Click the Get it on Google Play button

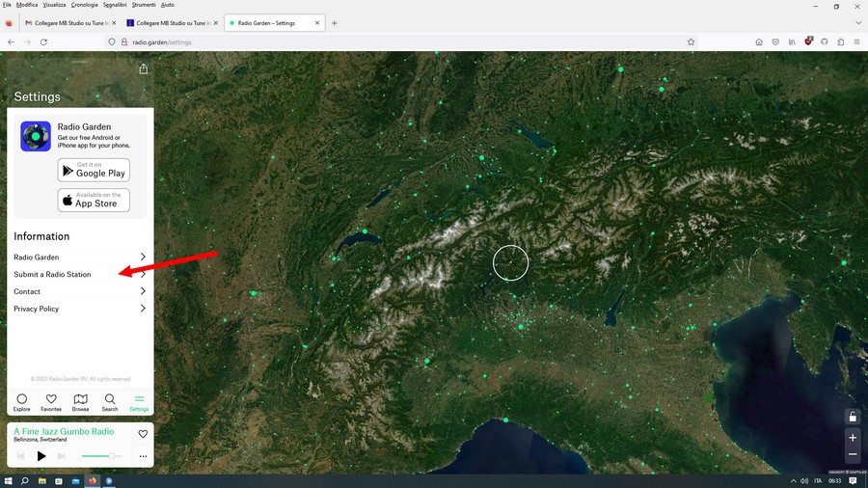pos(94,170)
